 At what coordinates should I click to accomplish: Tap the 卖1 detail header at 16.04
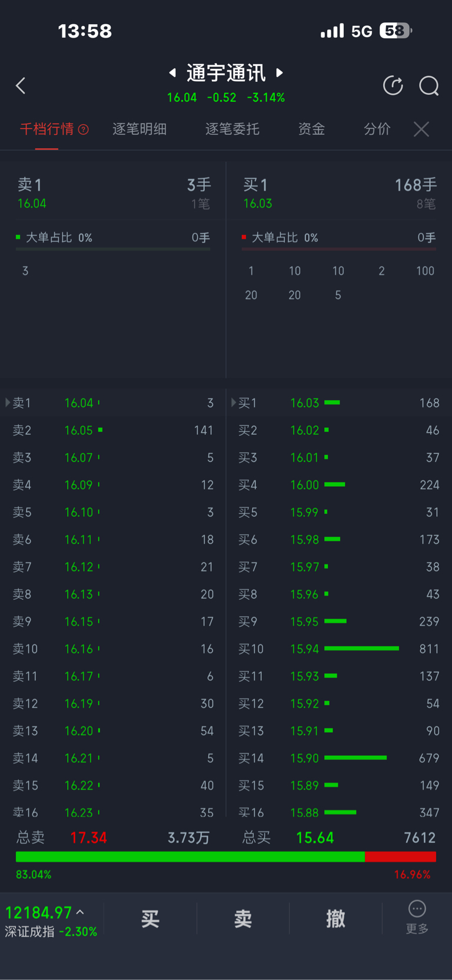pos(113,194)
